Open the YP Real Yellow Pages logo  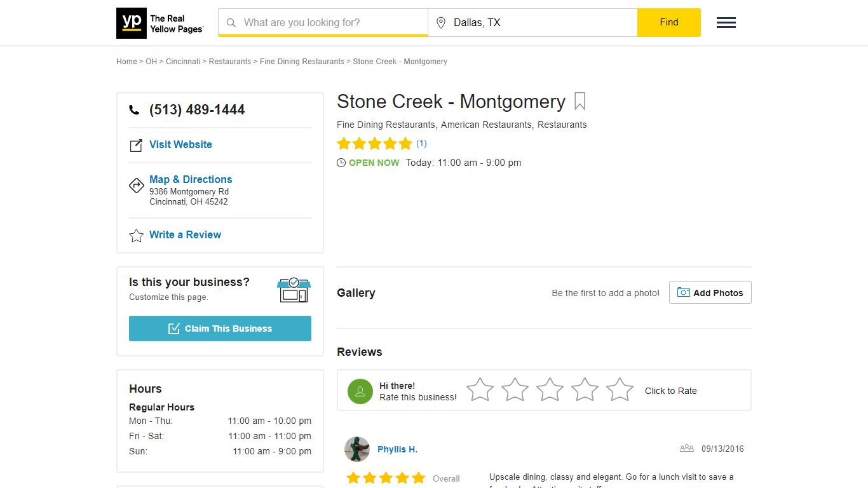[160, 23]
